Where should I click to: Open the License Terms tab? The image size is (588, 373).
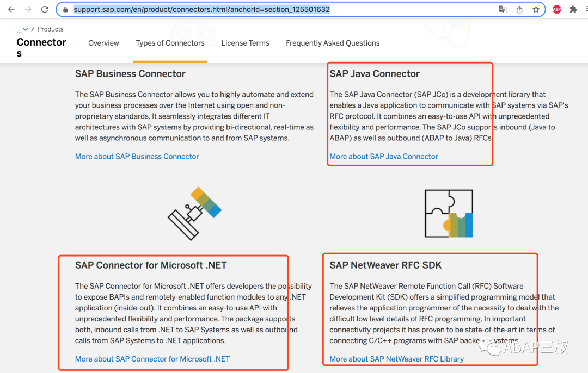pos(245,43)
